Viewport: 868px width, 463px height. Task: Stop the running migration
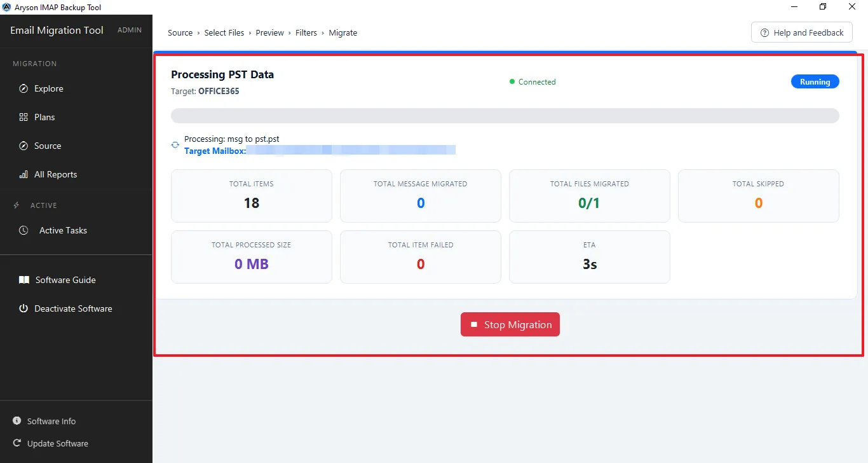tap(510, 324)
